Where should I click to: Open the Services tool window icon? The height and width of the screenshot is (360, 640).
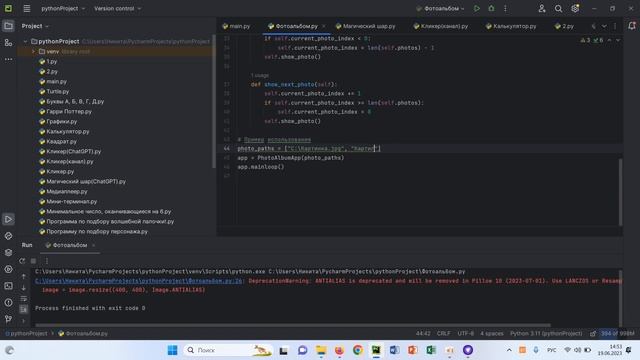[8, 269]
